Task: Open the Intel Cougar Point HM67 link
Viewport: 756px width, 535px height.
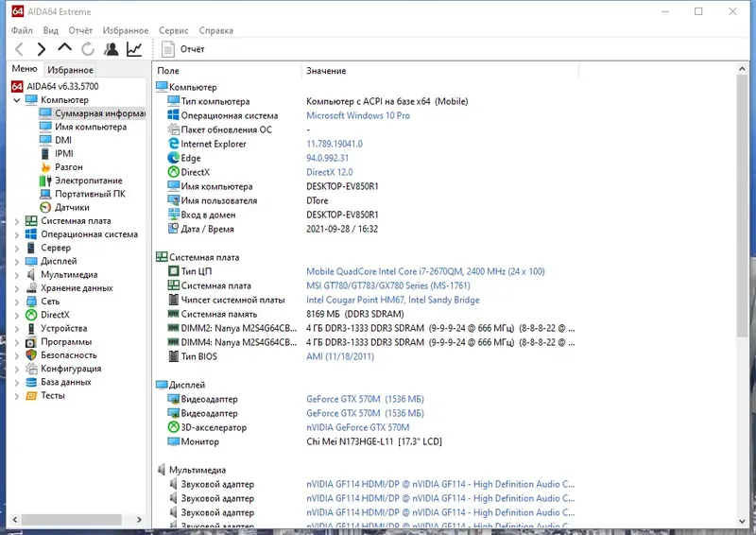Action: point(392,300)
